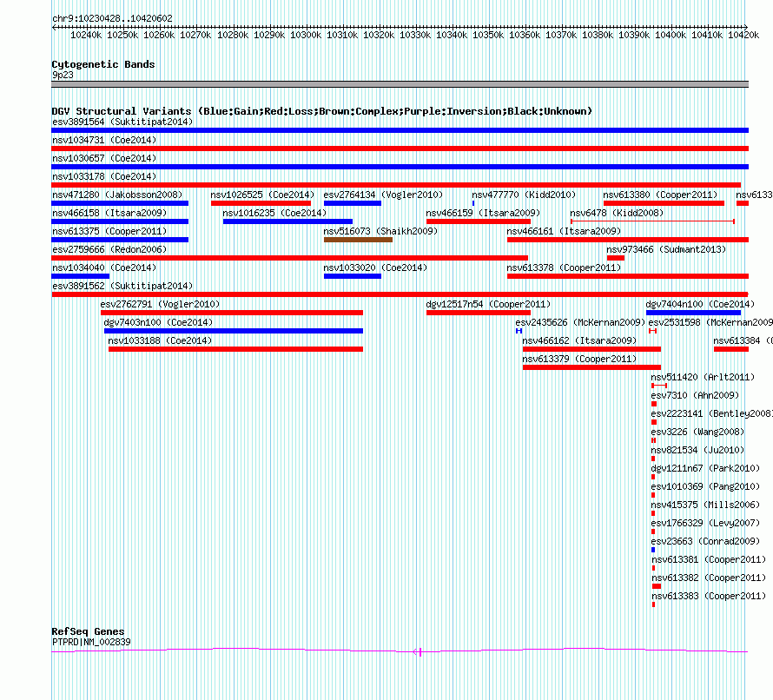
Task: Click the esv2762791 (Vogler2010) label
Action: (160, 304)
